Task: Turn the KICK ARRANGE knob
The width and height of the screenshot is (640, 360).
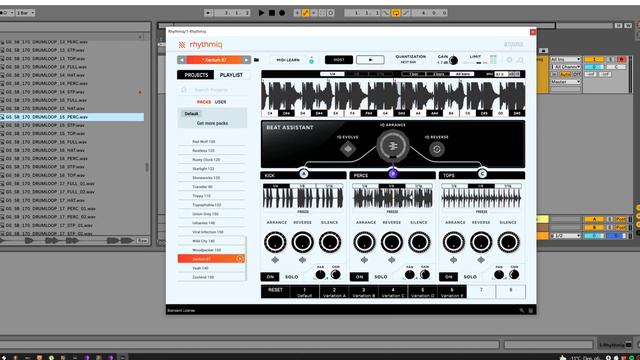Action: click(x=275, y=242)
